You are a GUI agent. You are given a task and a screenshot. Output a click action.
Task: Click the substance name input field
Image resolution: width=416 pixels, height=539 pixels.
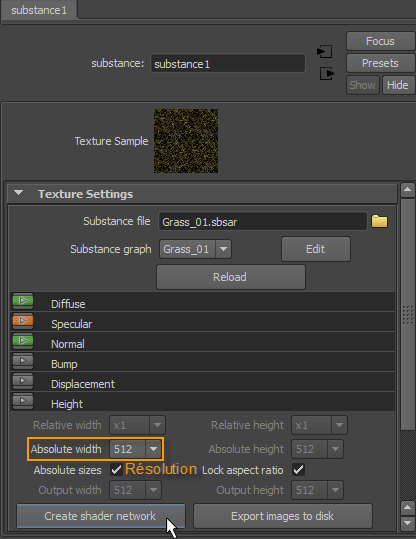(x=228, y=64)
